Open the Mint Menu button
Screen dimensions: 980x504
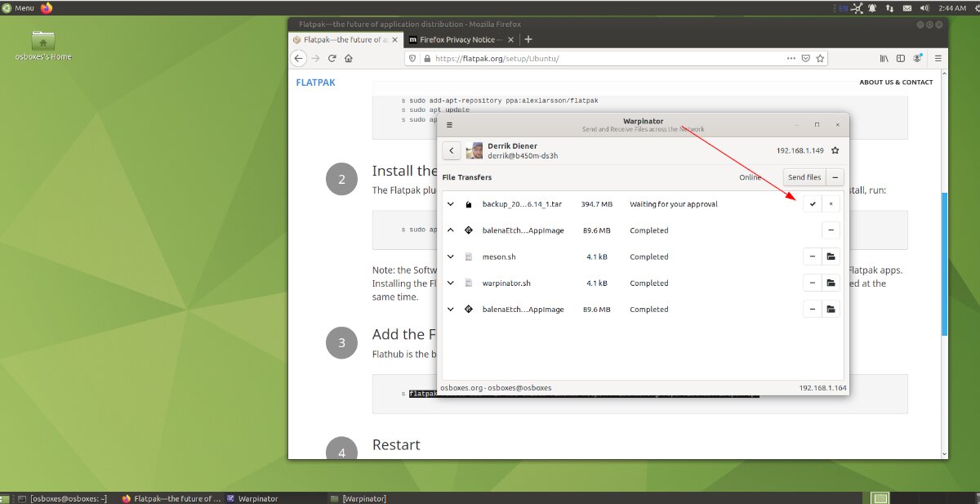(x=18, y=7)
